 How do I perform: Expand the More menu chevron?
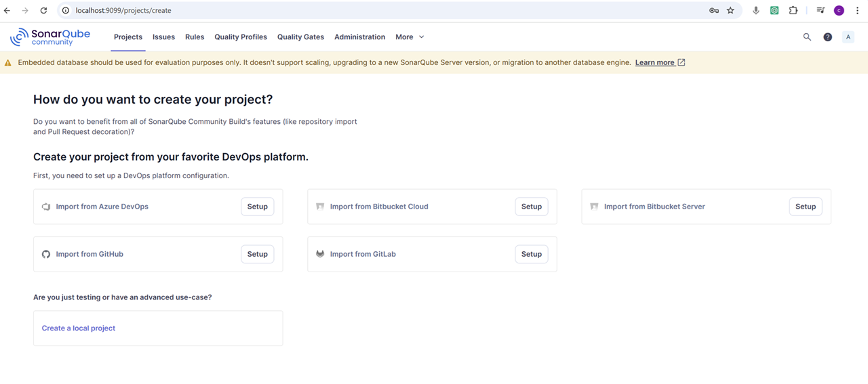[421, 37]
